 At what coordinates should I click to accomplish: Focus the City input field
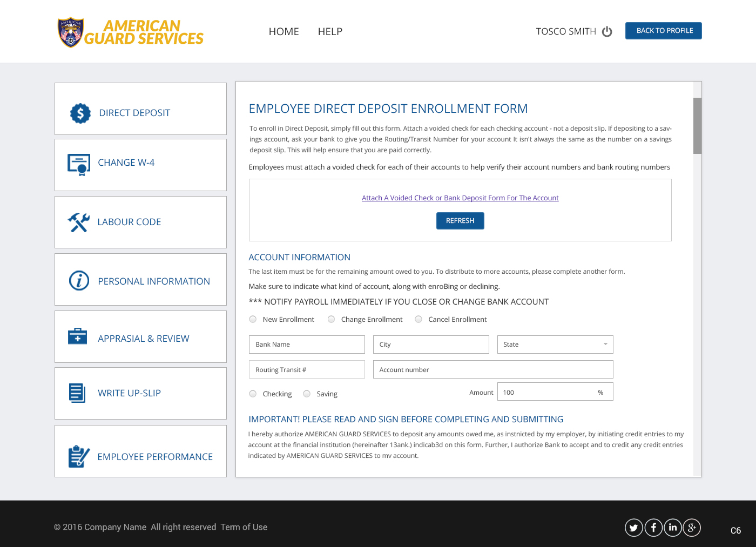click(431, 345)
